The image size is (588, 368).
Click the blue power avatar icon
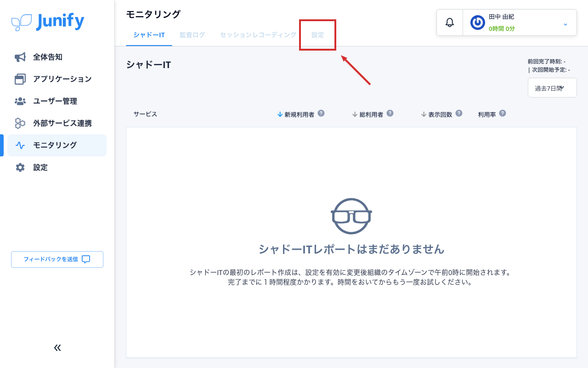coord(478,23)
